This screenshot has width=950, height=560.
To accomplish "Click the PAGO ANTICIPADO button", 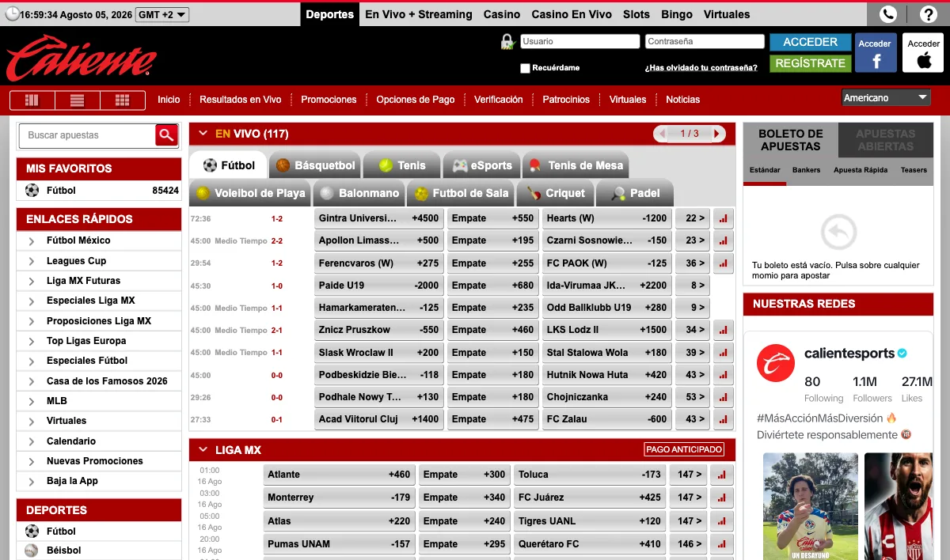I will 684,449.
